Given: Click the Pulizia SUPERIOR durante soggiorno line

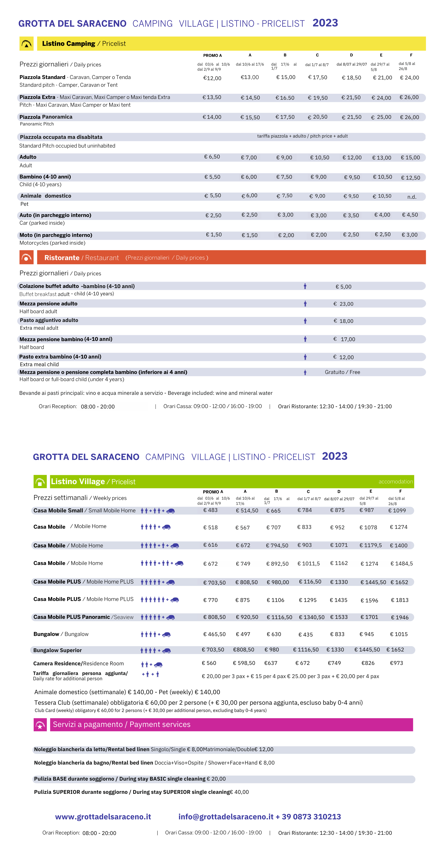Looking at the screenshot, I should [x=141, y=792].
